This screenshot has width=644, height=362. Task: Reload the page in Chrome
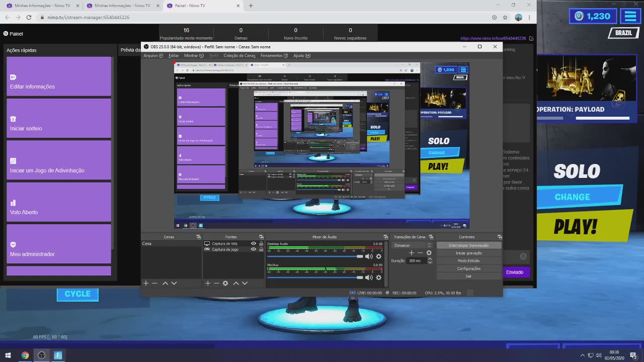(29, 17)
